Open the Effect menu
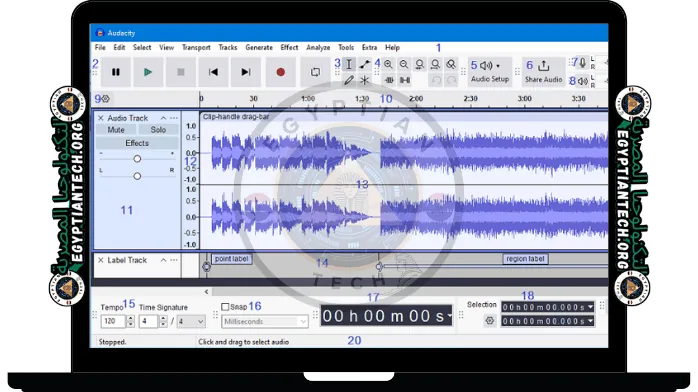This screenshot has width=698, height=392. click(x=289, y=47)
